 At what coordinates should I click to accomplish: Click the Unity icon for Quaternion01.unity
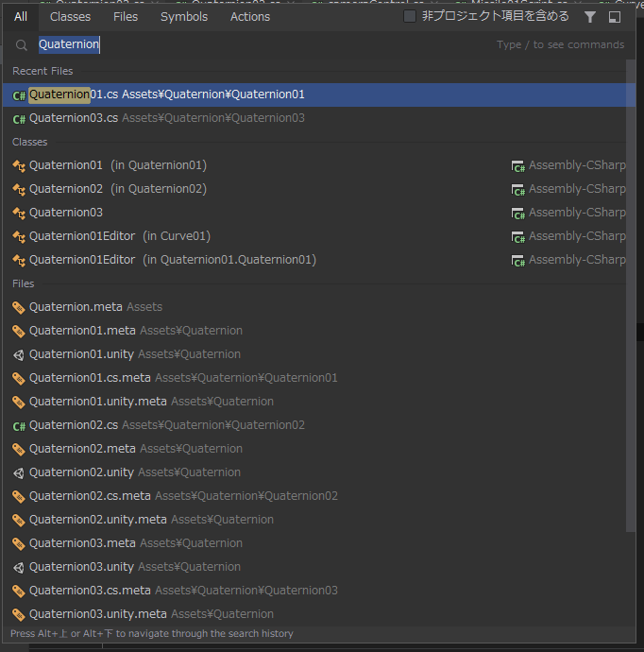19,354
